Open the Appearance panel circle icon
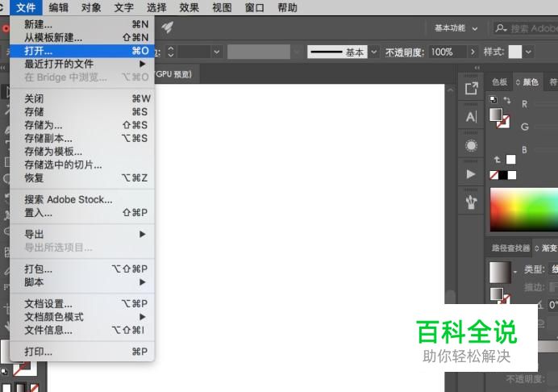Screen dimensions: 558x392 coord(471,146)
